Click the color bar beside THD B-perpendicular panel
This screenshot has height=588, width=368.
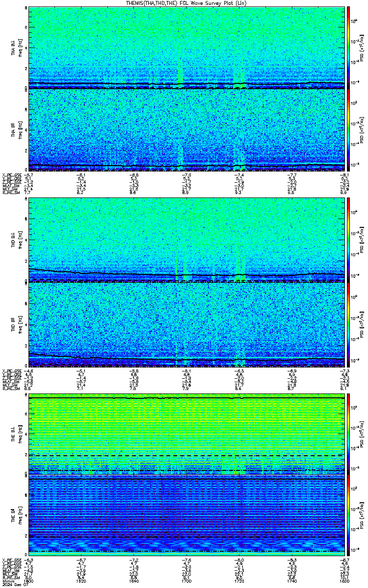349,241
